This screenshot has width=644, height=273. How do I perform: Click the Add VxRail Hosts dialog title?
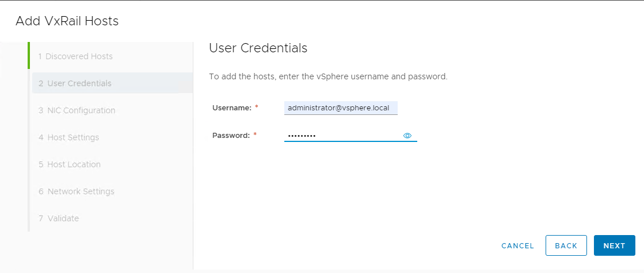67,21
